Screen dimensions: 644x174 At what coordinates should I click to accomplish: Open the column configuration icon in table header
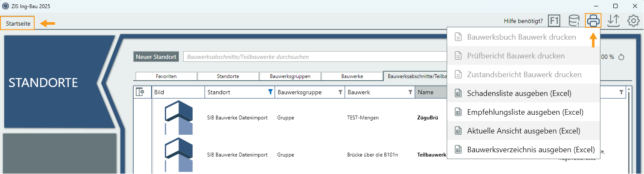(x=140, y=92)
